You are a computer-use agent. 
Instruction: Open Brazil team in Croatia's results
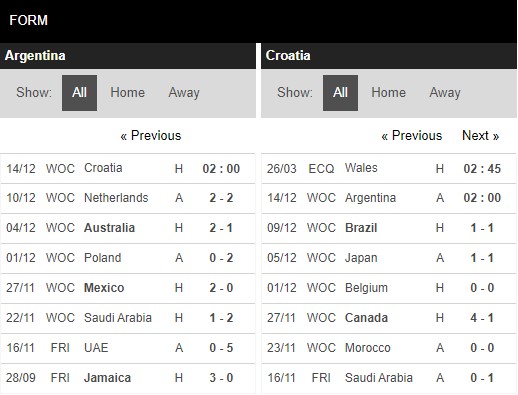[361, 228]
